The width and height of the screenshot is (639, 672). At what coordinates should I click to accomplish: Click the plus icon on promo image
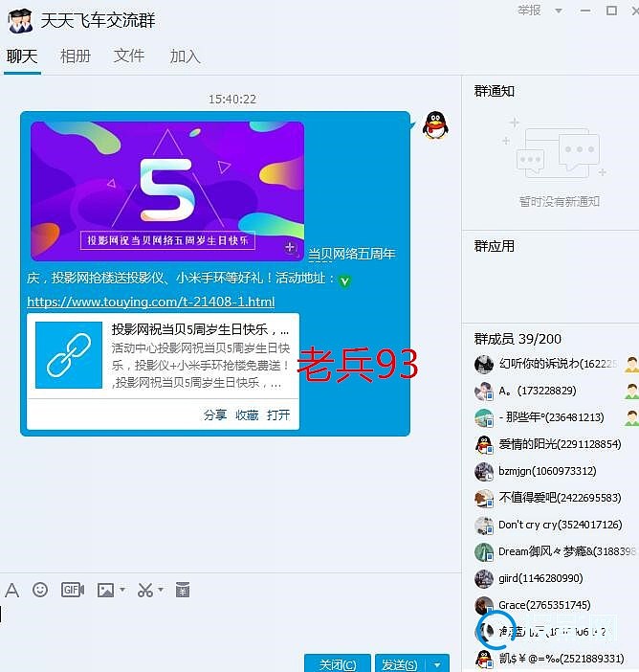[x=289, y=248]
